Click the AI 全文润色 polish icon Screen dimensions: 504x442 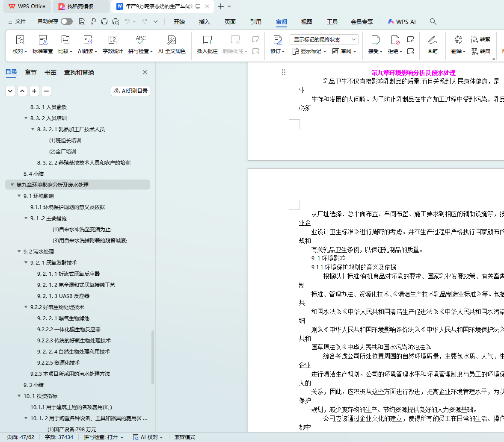[172, 41]
